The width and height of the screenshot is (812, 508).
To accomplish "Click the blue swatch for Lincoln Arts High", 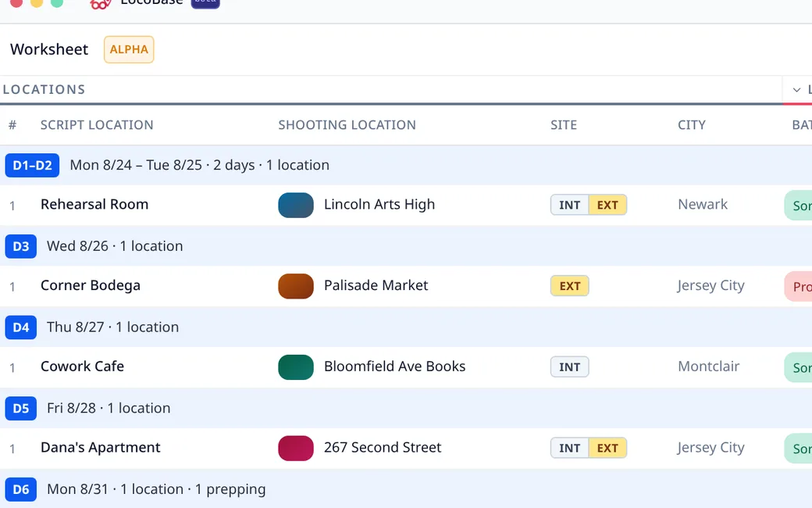I will point(296,205).
